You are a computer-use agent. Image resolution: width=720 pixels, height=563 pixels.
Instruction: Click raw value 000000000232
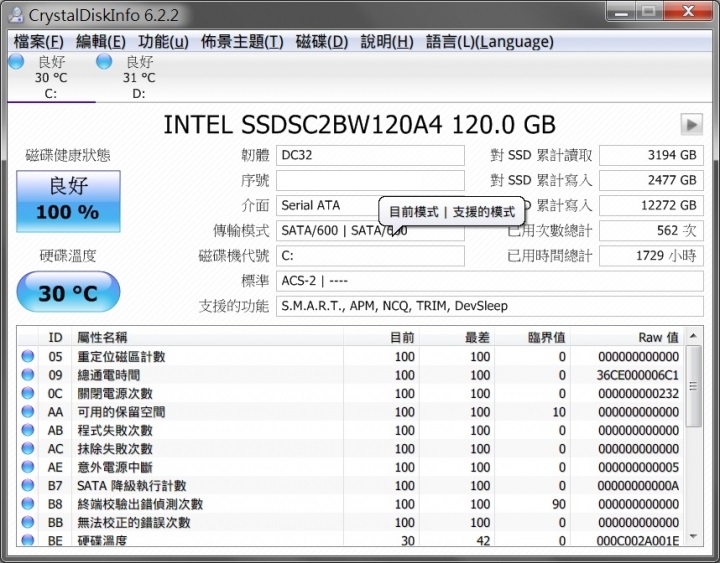(x=638, y=394)
